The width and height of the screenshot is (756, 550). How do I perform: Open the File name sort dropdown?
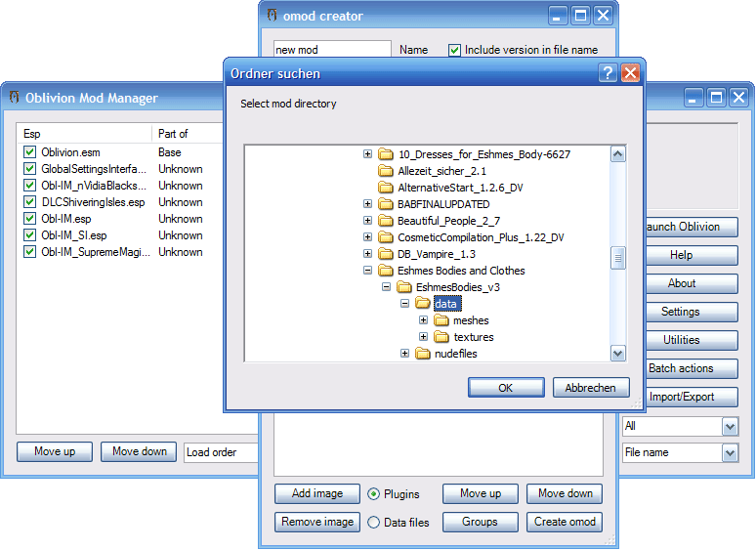[x=730, y=453]
